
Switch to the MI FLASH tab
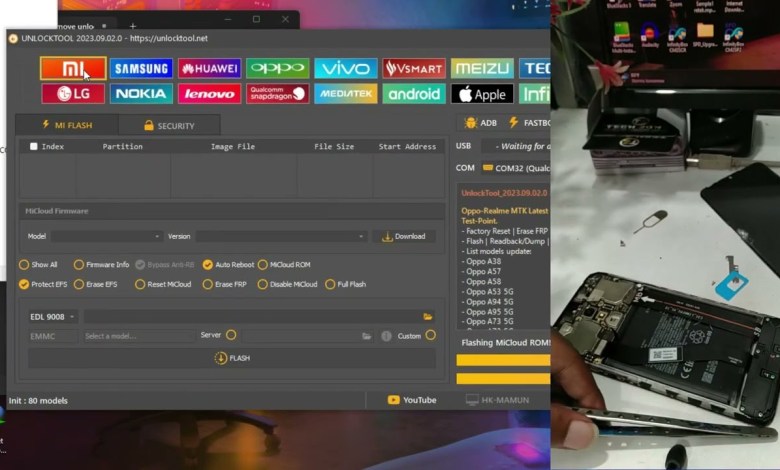67,125
